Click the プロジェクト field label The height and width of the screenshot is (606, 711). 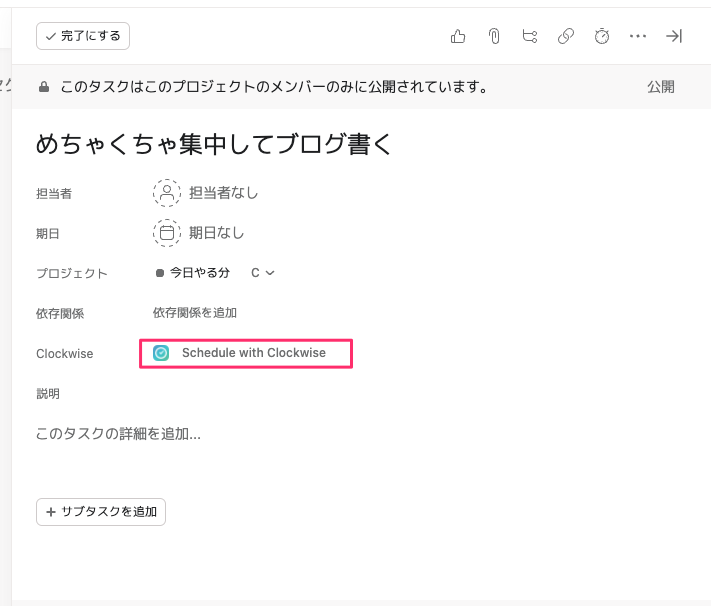pyautogui.click(x=72, y=273)
